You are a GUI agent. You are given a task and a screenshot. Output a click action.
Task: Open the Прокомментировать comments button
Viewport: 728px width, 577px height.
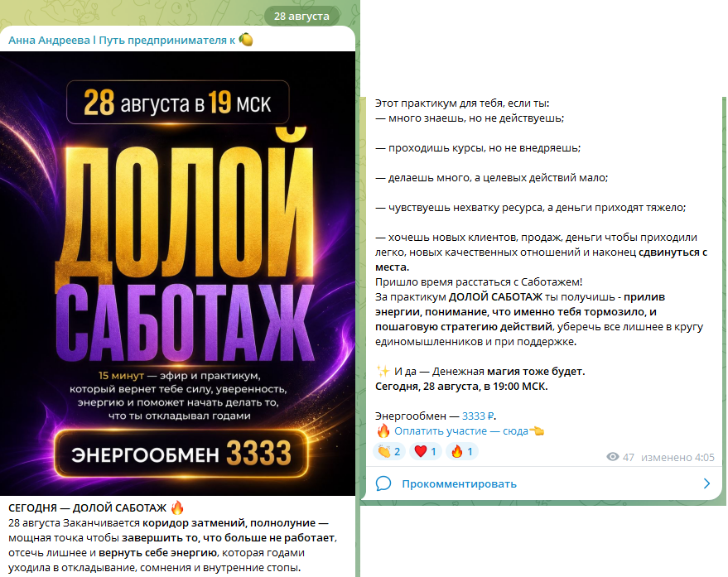point(543,483)
